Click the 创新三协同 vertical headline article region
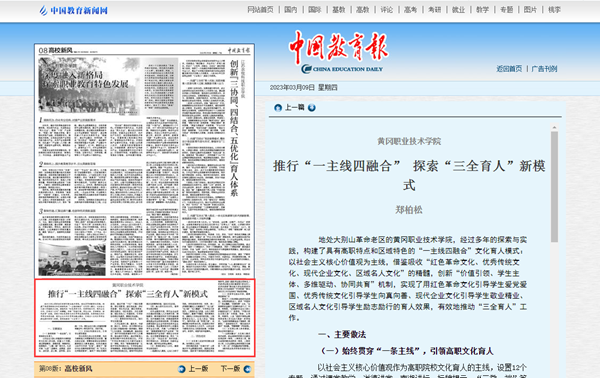The image size is (600, 378). click(x=217, y=166)
